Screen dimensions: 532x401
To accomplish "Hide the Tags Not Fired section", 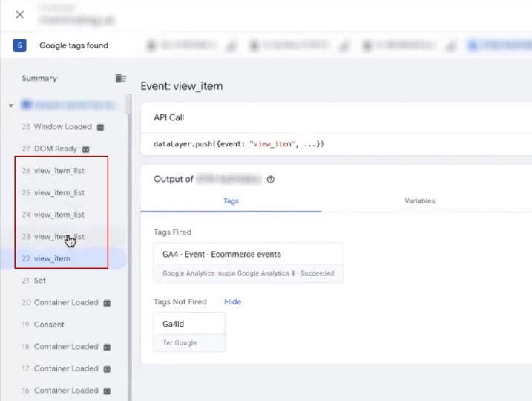I will point(233,302).
